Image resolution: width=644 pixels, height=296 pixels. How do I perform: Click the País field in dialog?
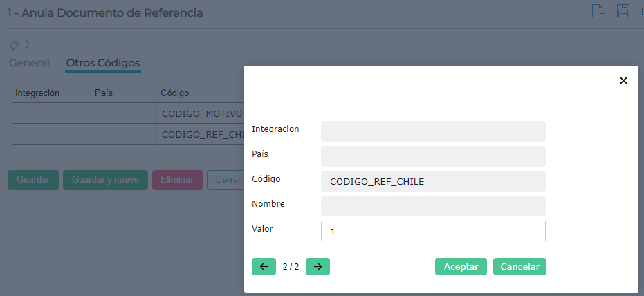433,156
